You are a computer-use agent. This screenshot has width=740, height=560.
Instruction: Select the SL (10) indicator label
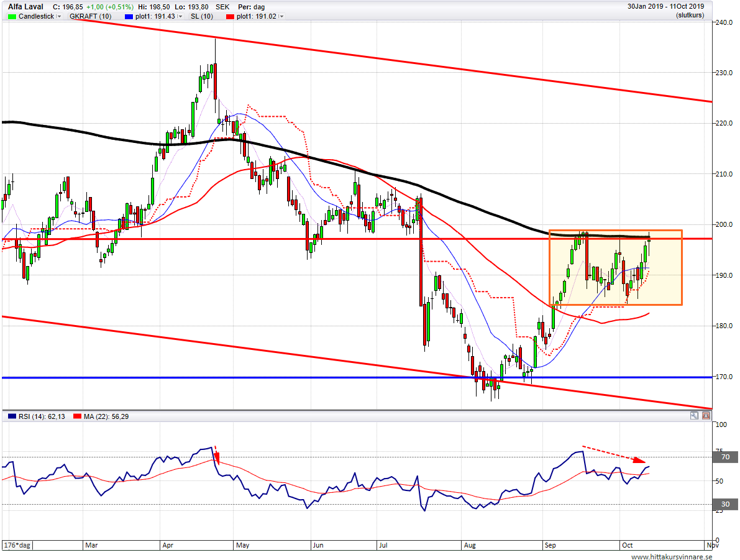coord(201,16)
